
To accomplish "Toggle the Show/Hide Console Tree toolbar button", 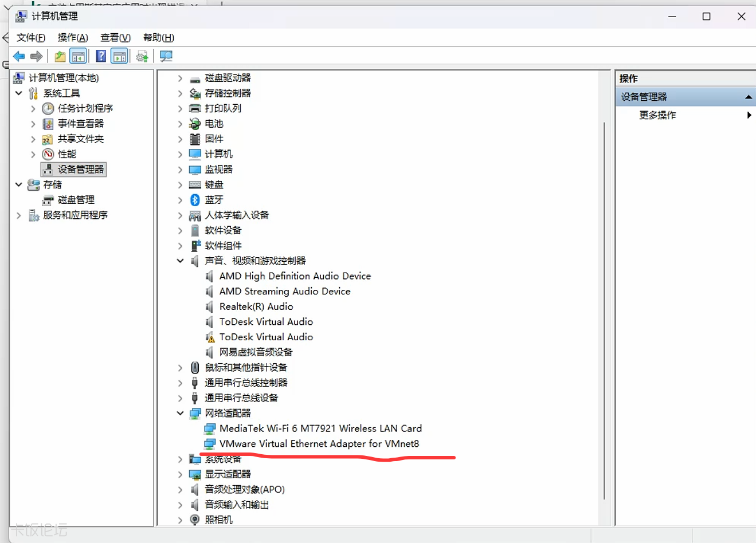I will [78, 56].
